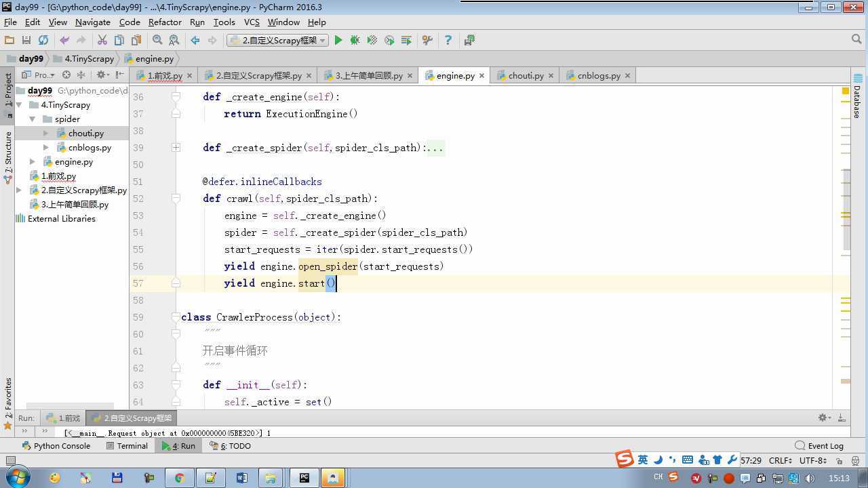This screenshot has height=488, width=868.
Task: Click scroll-from-source target icon in Project panel
Action: [x=66, y=75]
